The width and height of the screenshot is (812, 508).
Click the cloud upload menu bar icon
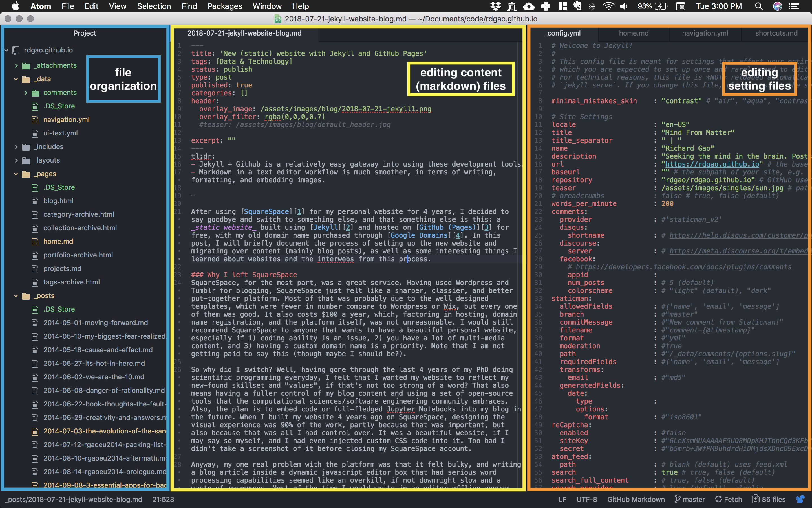pos(529,6)
